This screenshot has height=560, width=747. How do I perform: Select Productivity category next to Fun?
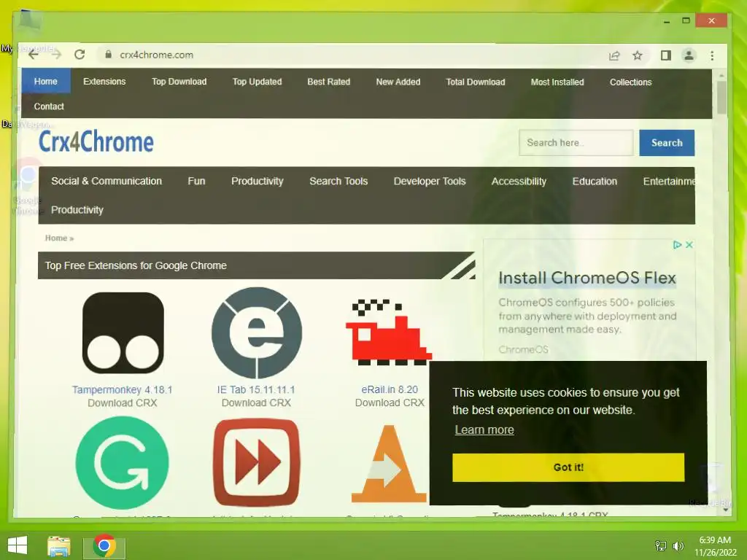[x=258, y=181]
